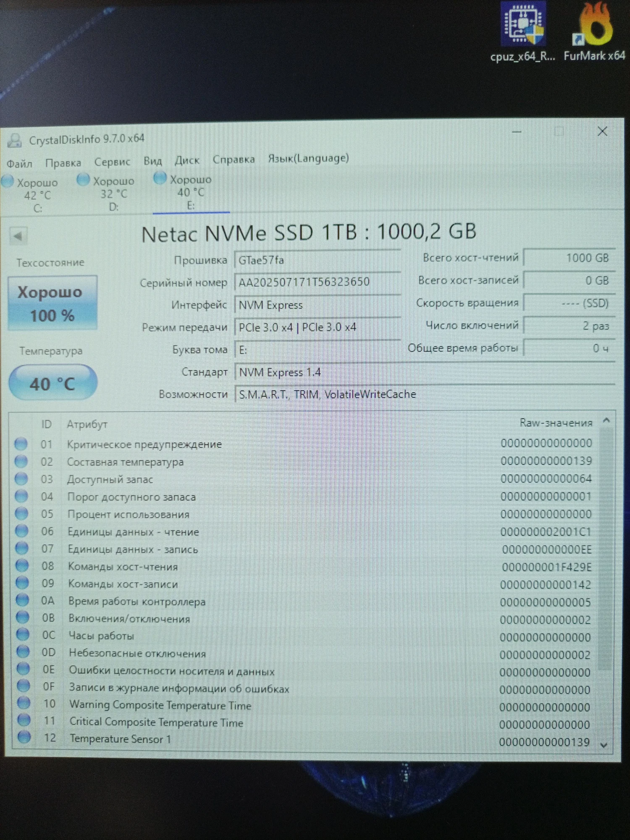The width and height of the screenshot is (630, 840).
Task: Click status orb for attribute 0C power-on hours
Action: [x=23, y=635]
